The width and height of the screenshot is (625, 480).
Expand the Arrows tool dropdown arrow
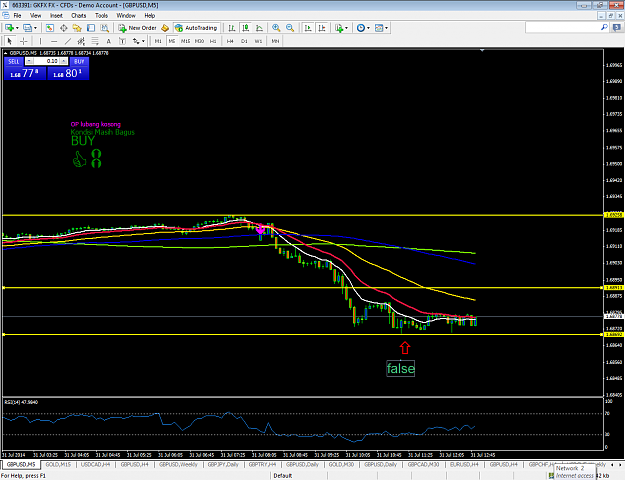[x=143, y=41]
